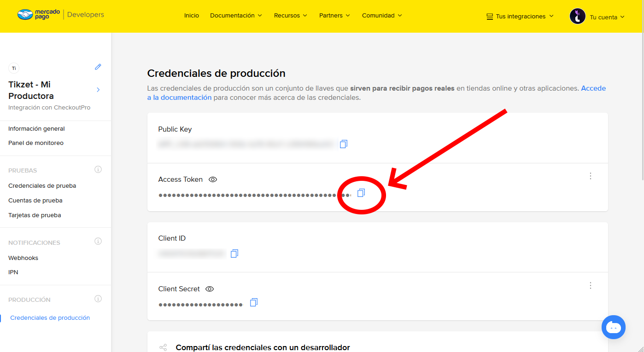
Task: Show info for the Notificaciones section
Action: point(98,241)
